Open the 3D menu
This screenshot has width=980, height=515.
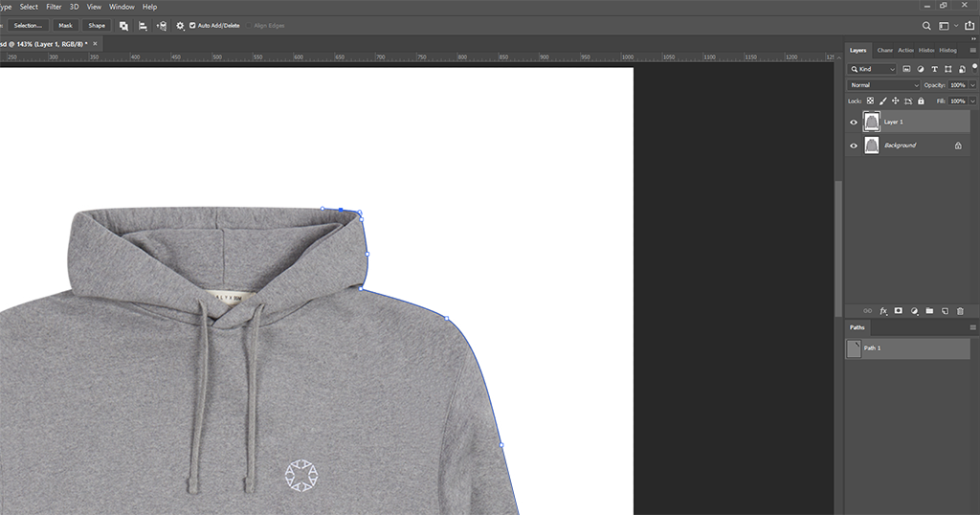point(74,7)
